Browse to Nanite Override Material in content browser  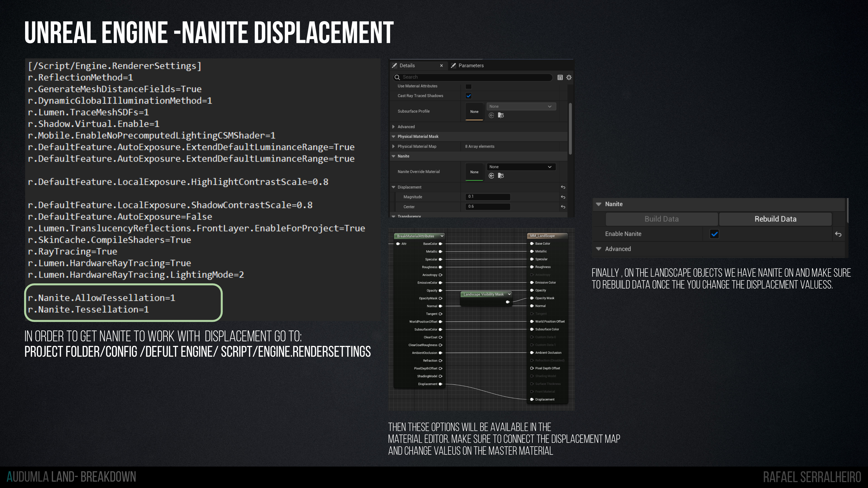pyautogui.click(x=501, y=176)
